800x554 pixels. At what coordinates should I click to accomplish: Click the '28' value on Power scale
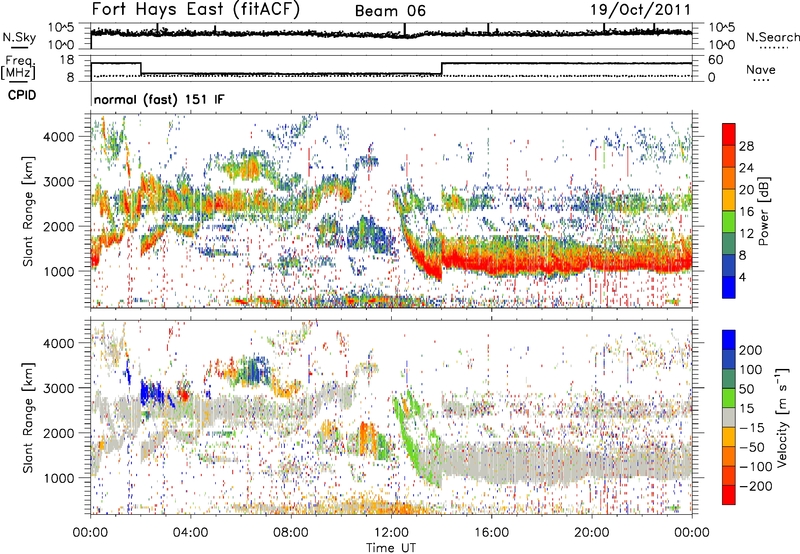pos(746,146)
